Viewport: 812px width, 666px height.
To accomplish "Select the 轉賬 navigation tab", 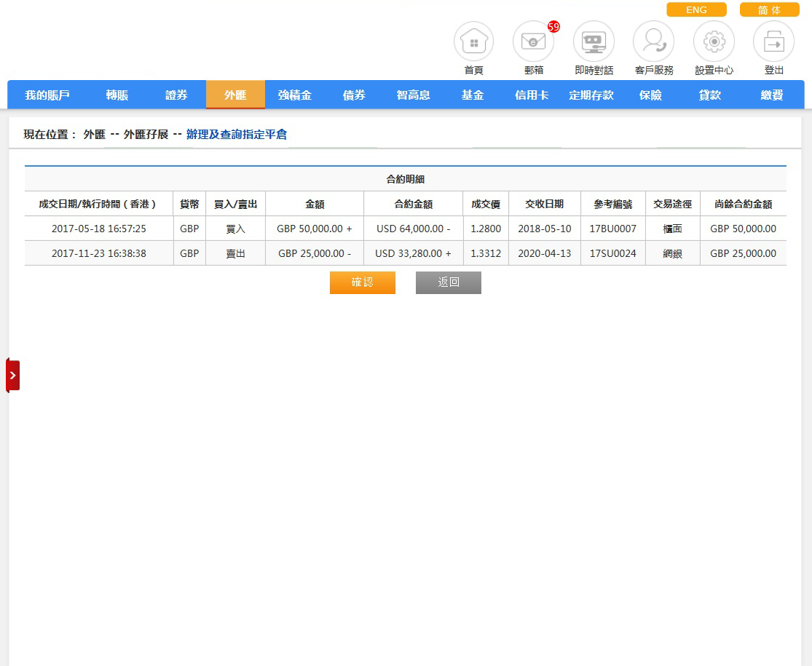I will point(117,95).
